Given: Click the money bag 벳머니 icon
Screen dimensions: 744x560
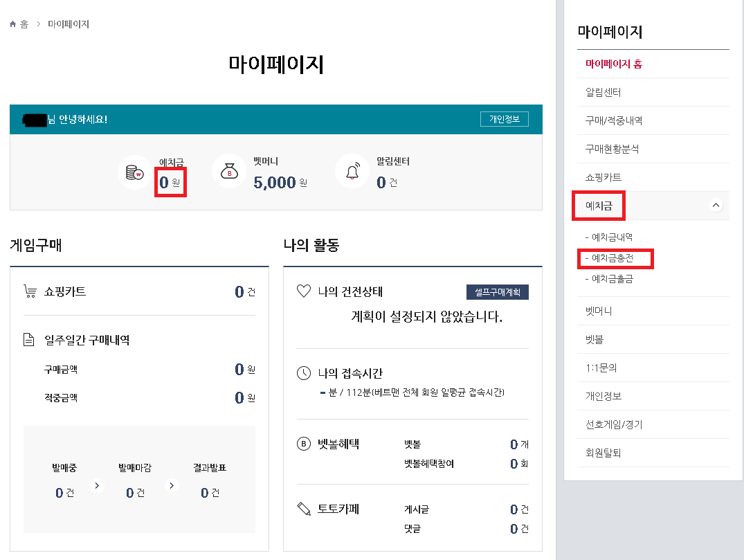Looking at the screenshot, I should [229, 171].
